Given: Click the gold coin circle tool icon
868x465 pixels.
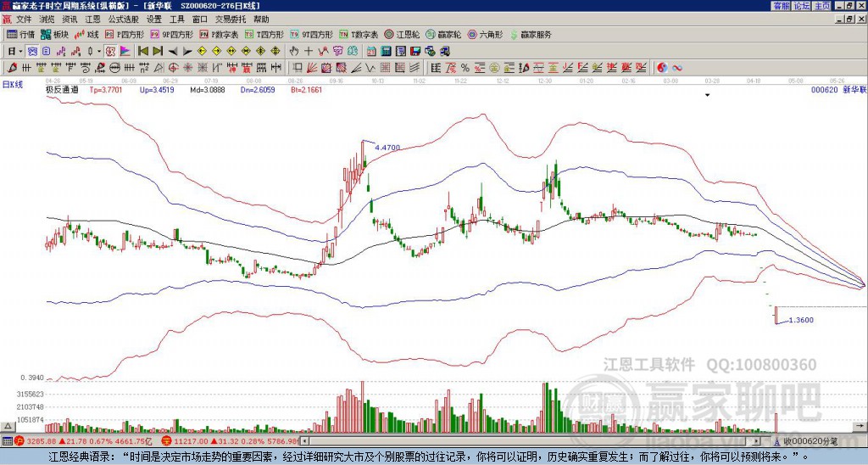Looking at the screenshot, I should click(x=494, y=68).
